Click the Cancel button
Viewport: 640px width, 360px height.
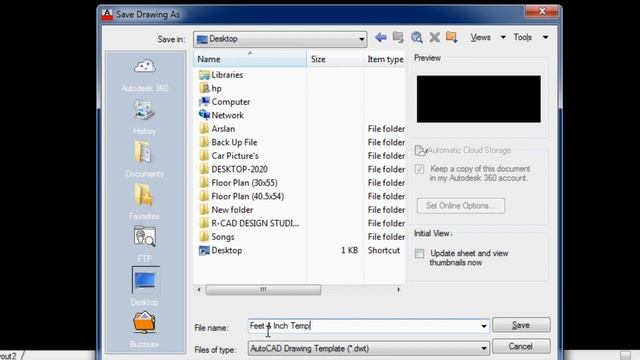521,346
